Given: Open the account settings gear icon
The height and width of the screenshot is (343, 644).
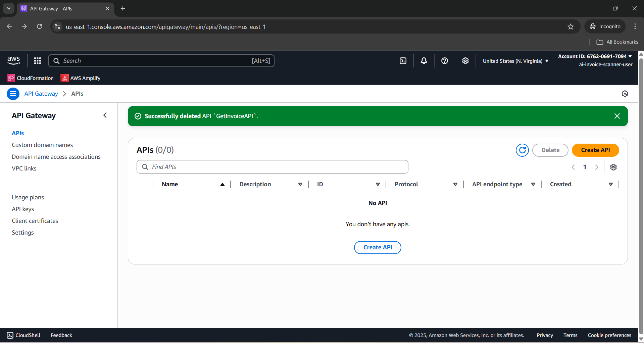Looking at the screenshot, I should coord(465,61).
